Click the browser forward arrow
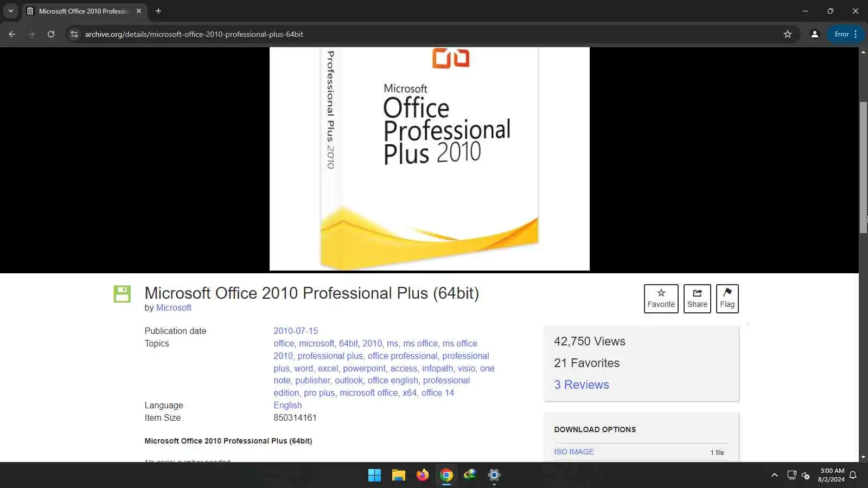Image resolution: width=868 pixels, height=488 pixels. (x=31, y=34)
